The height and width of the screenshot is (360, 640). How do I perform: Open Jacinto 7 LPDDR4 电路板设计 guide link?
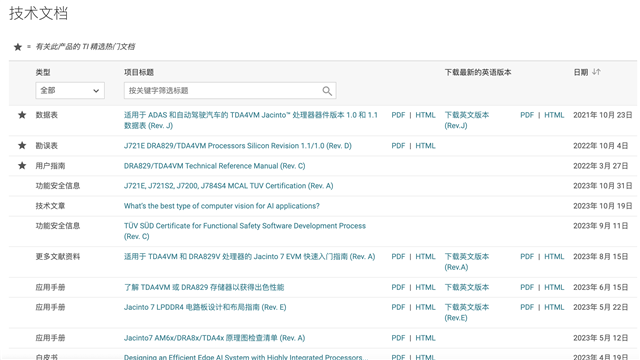[205, 307]
